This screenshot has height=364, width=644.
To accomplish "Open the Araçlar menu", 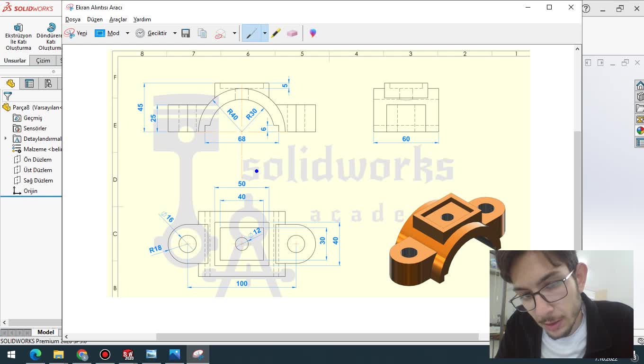I will coord(118,19).
